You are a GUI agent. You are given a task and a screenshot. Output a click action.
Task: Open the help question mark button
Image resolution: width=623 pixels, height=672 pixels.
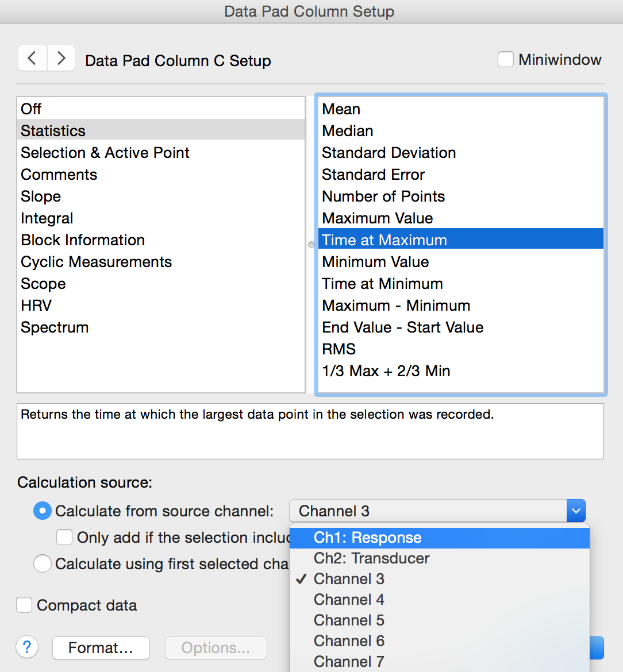tap(27, 647)
